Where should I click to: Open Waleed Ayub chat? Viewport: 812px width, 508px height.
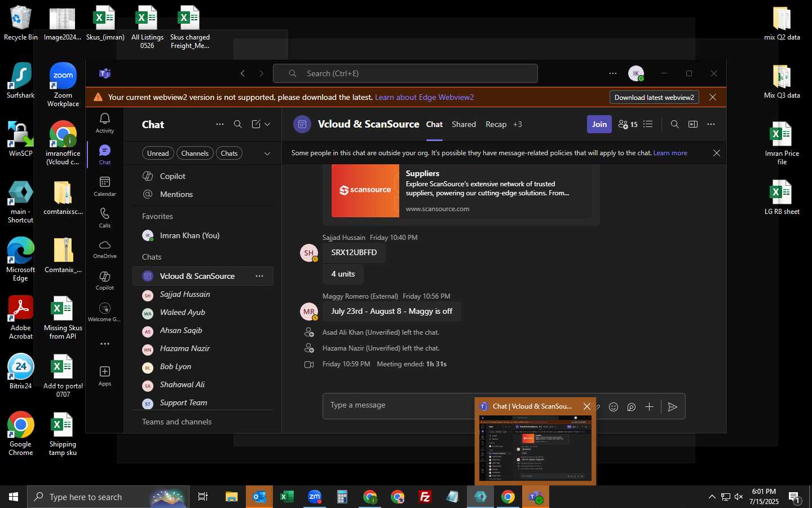click(x=203, y=312)
